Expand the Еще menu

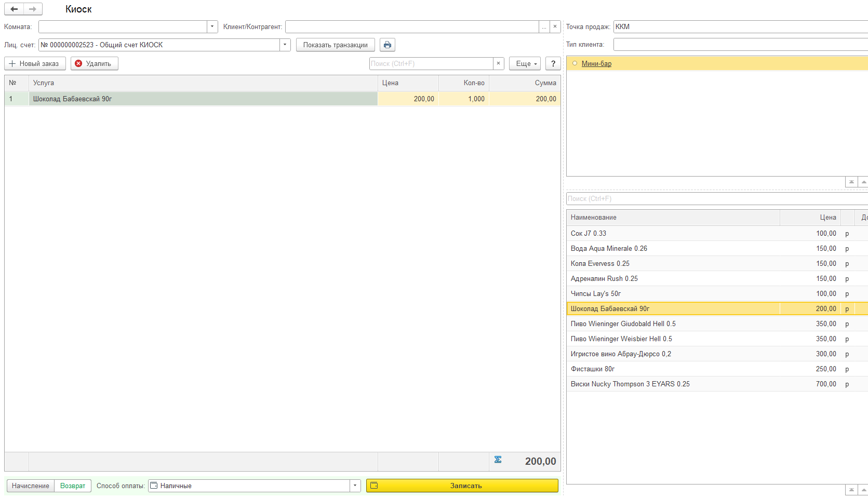(x=525, y=63)
